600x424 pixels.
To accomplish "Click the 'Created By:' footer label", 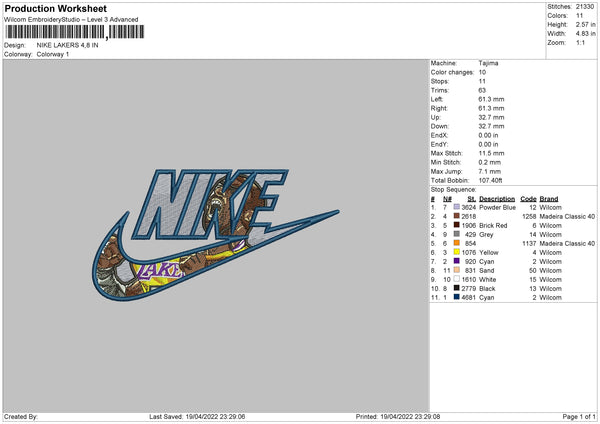I will click(21, 417).
